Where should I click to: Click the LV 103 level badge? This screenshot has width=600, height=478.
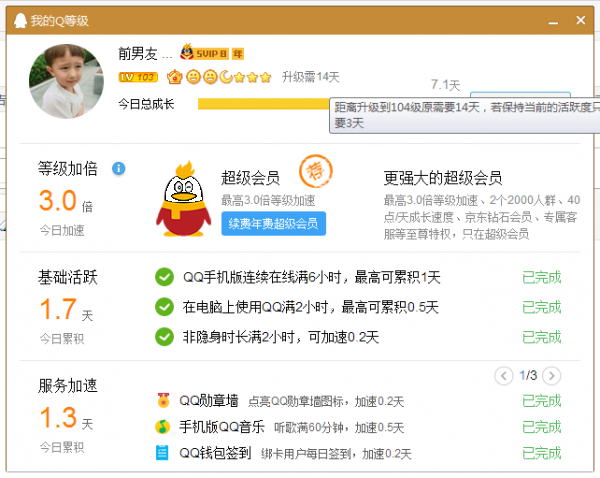[x=138, y=77]
